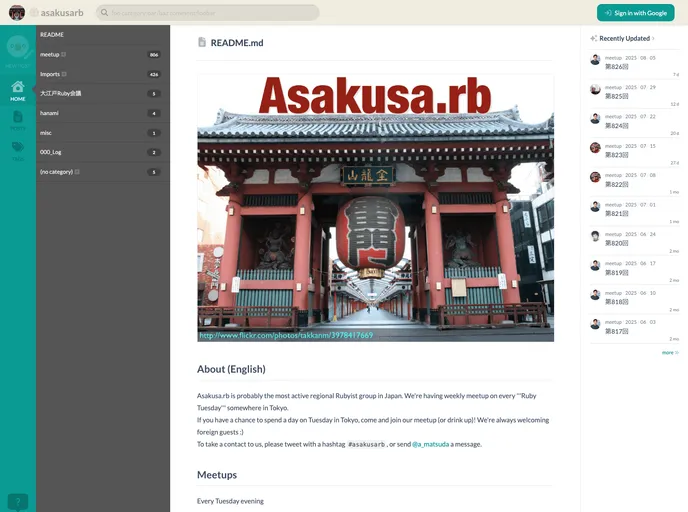Open the Posts sidebar icon
This screenshot has width=688, height=512.
18,121
